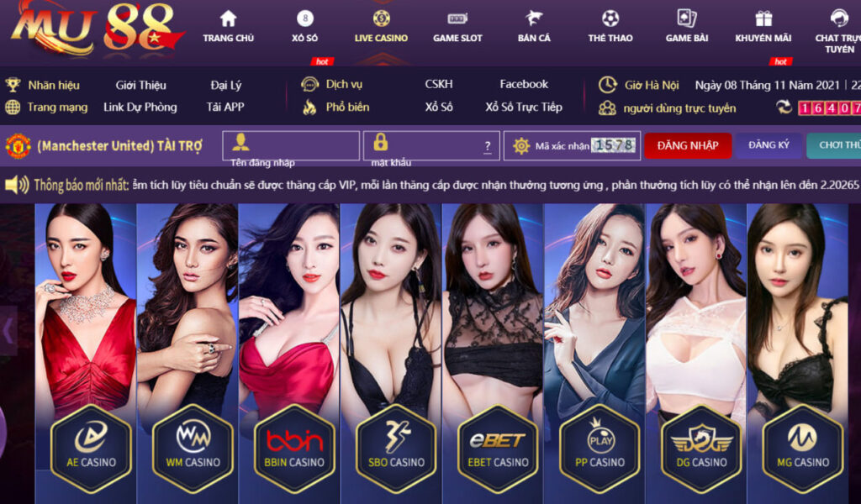The image size is (861, 504).
Task: Open the MG Casino badge
Action: (x=803, y=449)
